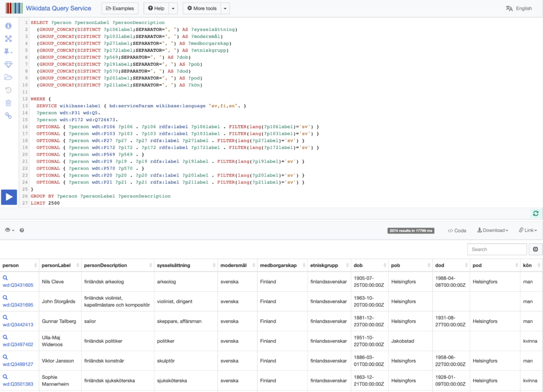Expand the Link dropdown

click(528, 230)
